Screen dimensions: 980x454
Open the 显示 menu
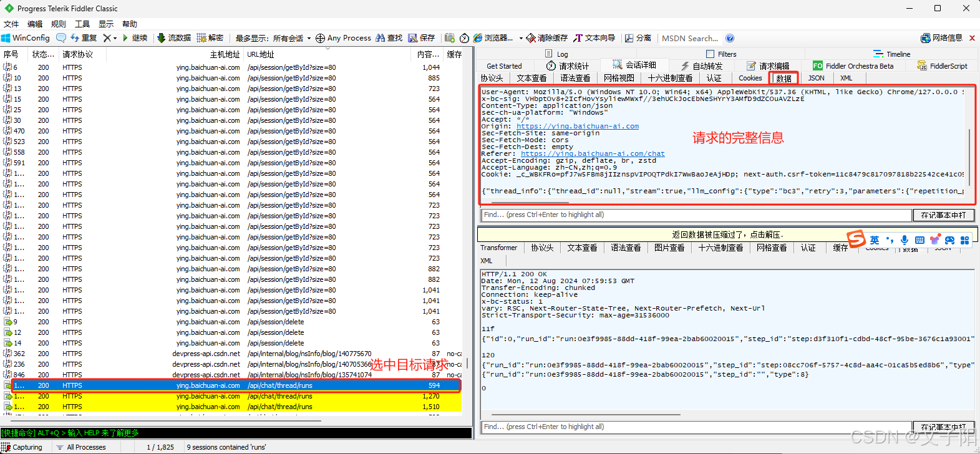point(106,24)
